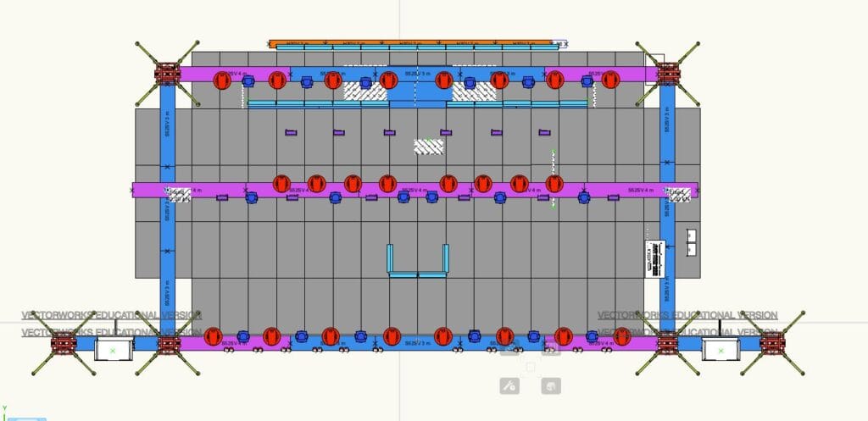Select the top-left truss tower base
868x421 pixels.
[167, 73]
